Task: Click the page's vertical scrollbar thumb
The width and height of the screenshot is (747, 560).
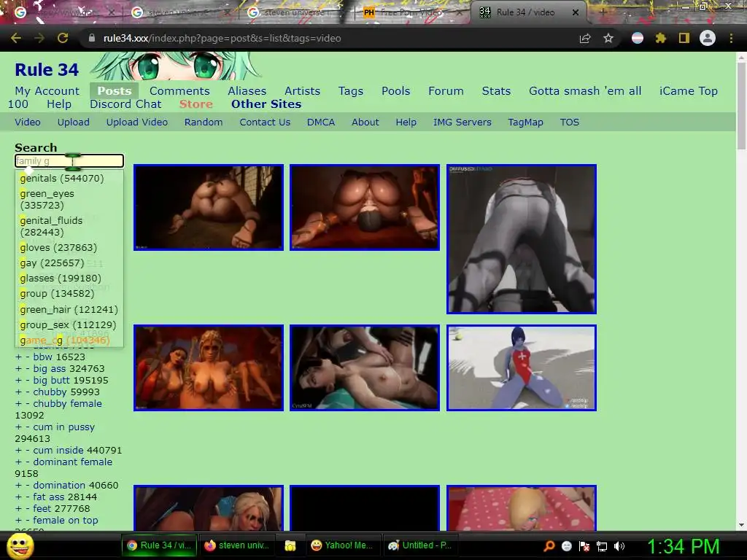Action: pyautogui.click(x=741, y=105)
